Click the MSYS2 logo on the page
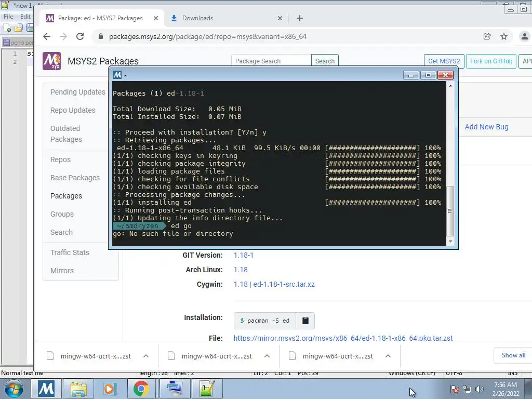Screen dimensions: 532x399 51,61
